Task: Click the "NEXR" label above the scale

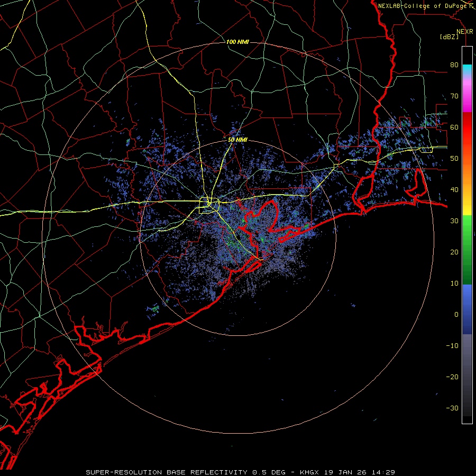Action: tap(465, 32)
